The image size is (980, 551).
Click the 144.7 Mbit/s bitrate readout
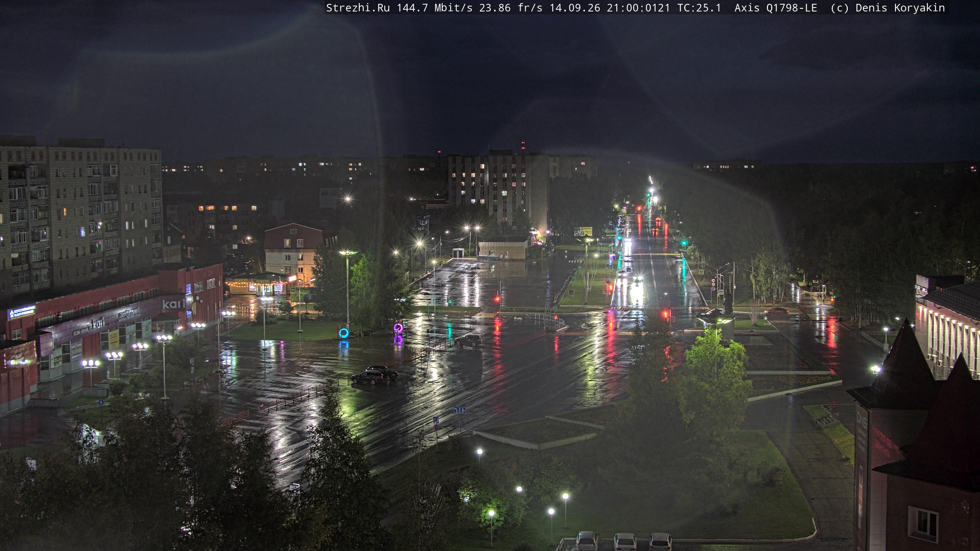[x=435, y=8]
